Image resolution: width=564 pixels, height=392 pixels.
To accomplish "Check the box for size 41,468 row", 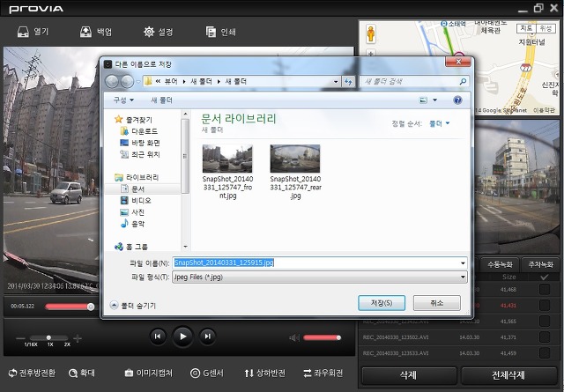I will [545, 289].
